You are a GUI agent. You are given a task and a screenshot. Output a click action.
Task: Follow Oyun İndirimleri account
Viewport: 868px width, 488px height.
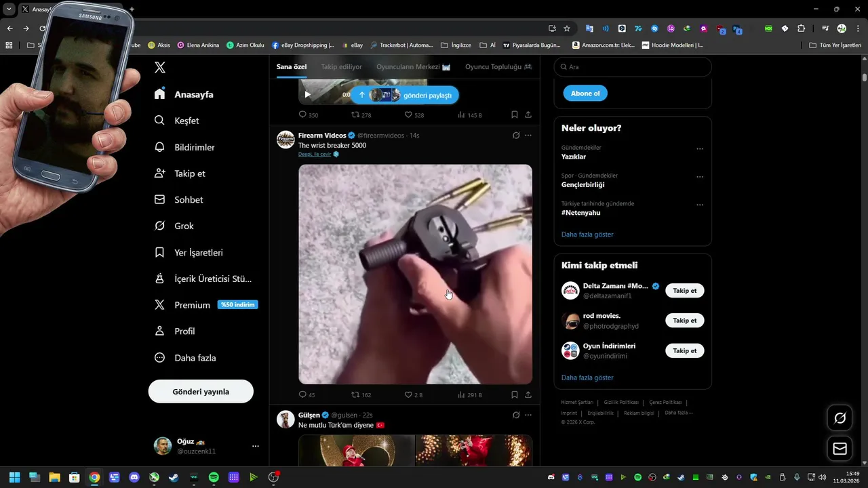click(684, 351)
